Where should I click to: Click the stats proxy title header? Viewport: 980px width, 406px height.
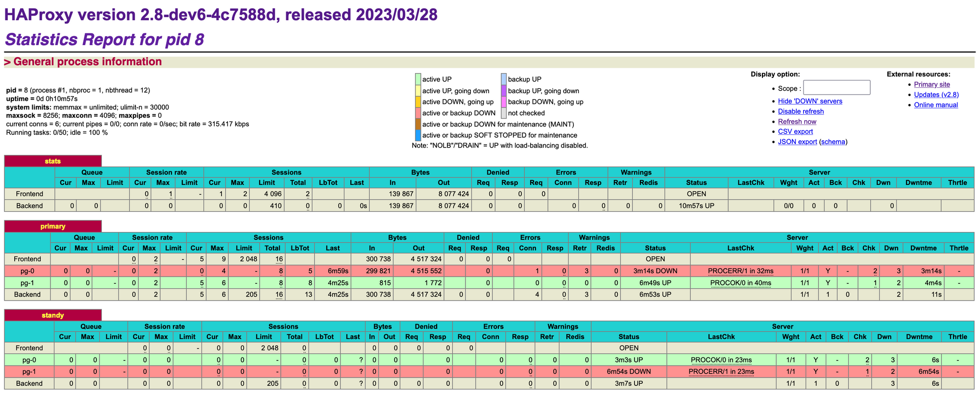tap(53, 161)
